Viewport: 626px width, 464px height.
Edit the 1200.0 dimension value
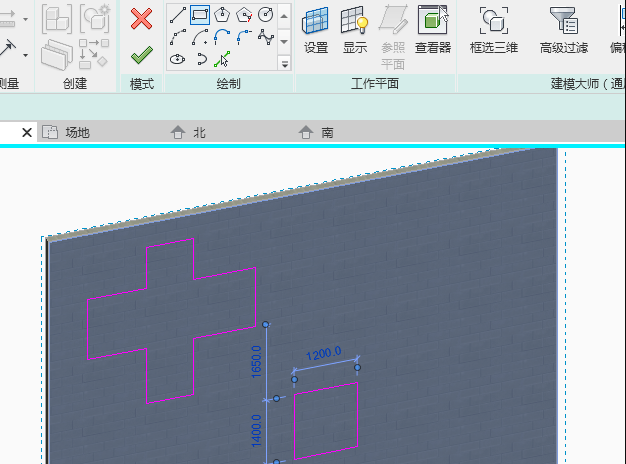[324, 353]
